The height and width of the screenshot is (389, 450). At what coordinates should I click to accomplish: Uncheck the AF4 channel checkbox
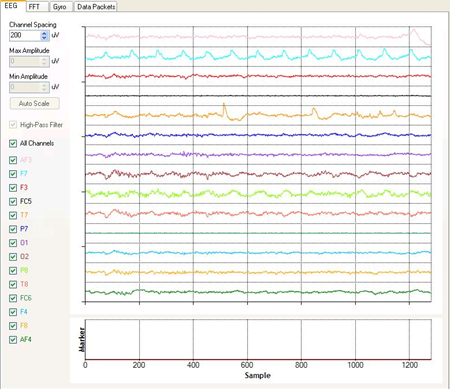pos(13,340)
